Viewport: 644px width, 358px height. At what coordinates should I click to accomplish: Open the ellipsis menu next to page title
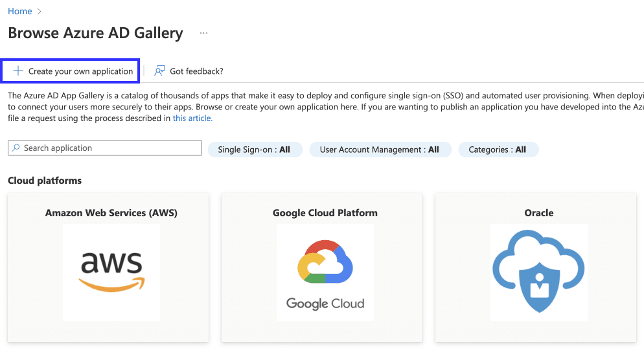[x=203, y=33]
